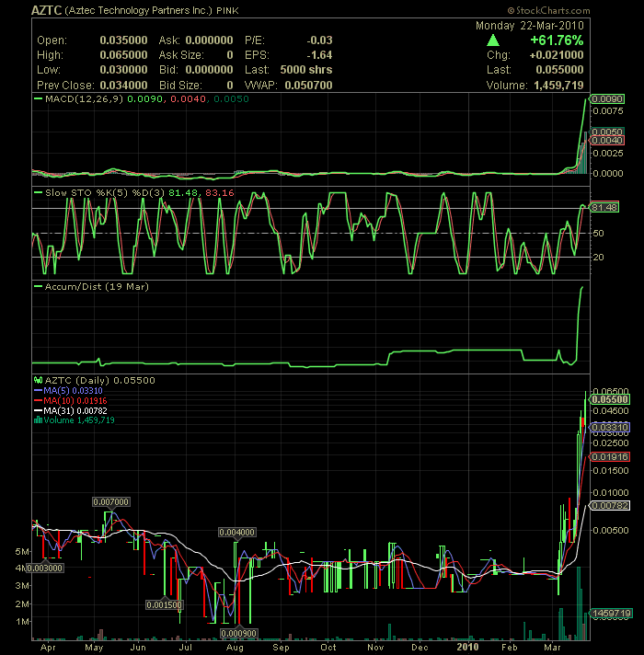Click the 0.001500 price annotation
Image resolution: width=644 pixels, height=655 pixels.
coord(164,605)
